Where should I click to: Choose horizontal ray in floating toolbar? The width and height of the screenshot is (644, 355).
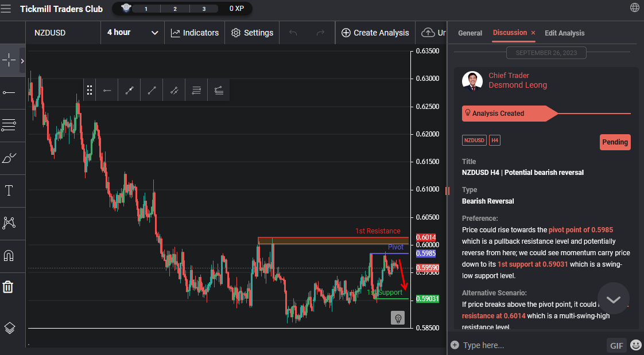point(107,90)
